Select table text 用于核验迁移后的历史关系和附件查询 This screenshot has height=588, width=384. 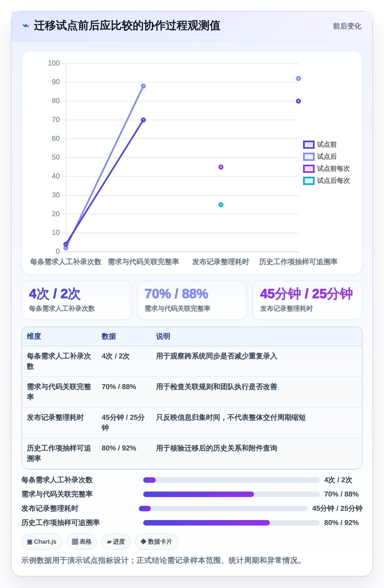pos(217,448)
